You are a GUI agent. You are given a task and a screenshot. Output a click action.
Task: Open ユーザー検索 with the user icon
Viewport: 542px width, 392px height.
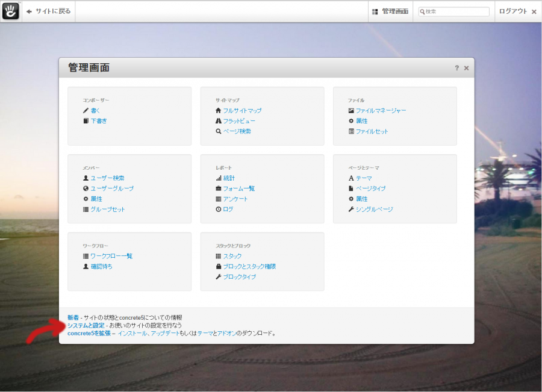point(86,178)
